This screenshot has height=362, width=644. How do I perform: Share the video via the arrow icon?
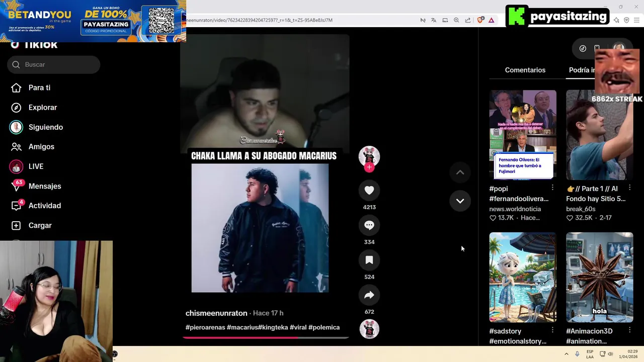[369, 295]
